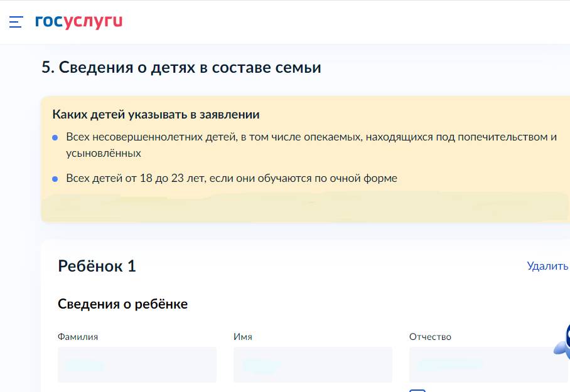Open the hamburger navigation menu
This screenshot has height=392, width=570.
(14, 22)
